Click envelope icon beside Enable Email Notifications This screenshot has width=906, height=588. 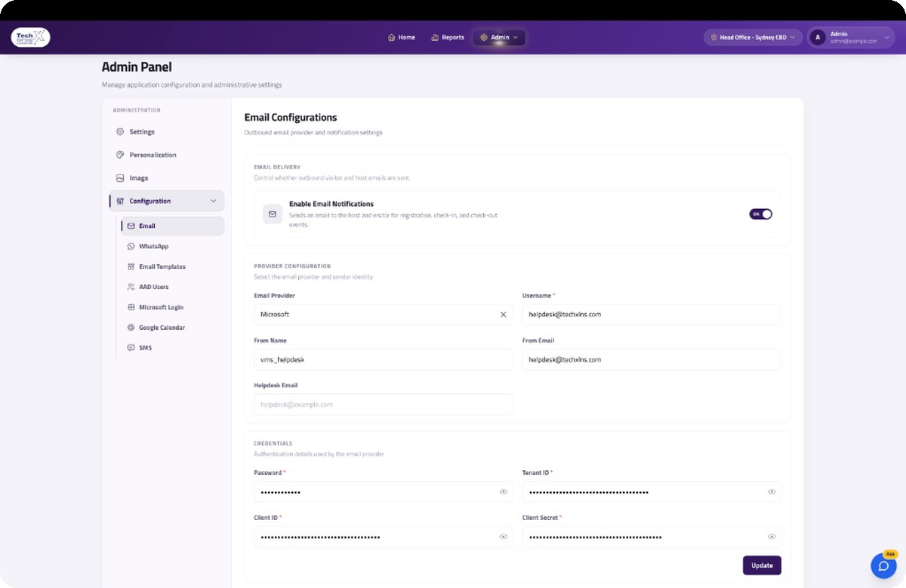273,214
